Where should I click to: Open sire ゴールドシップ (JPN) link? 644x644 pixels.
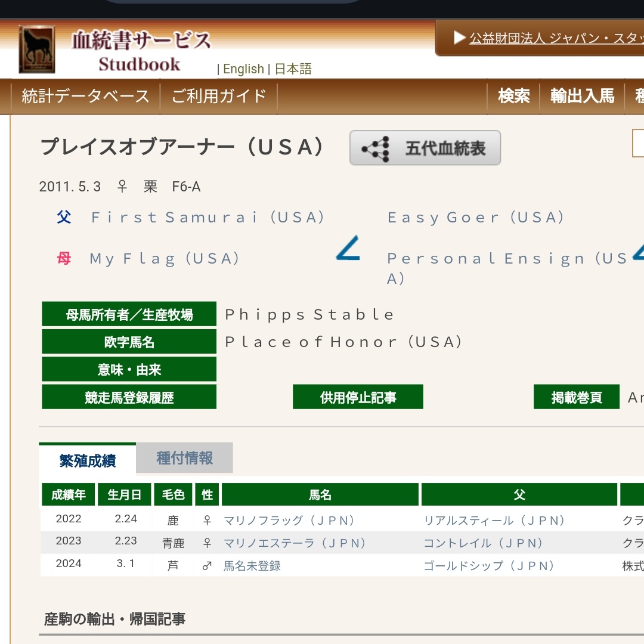click(x=489, y=566)
